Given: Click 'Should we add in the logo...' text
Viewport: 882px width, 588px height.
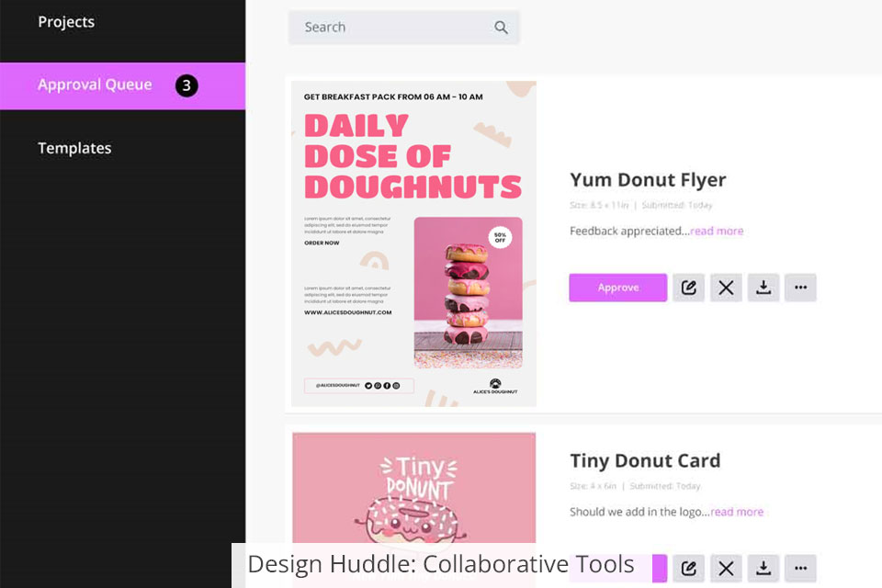Looking at the screenshot, I should 639,512.
